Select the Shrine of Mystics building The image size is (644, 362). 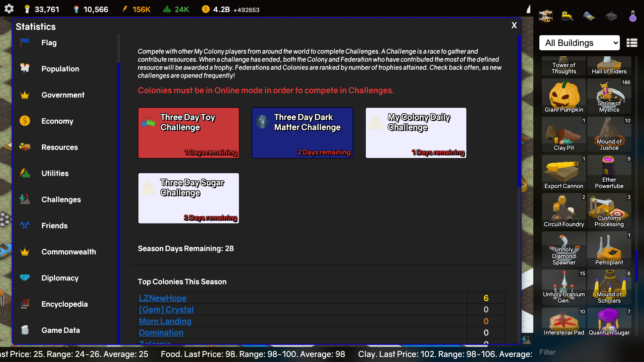(x=609, y=96)
